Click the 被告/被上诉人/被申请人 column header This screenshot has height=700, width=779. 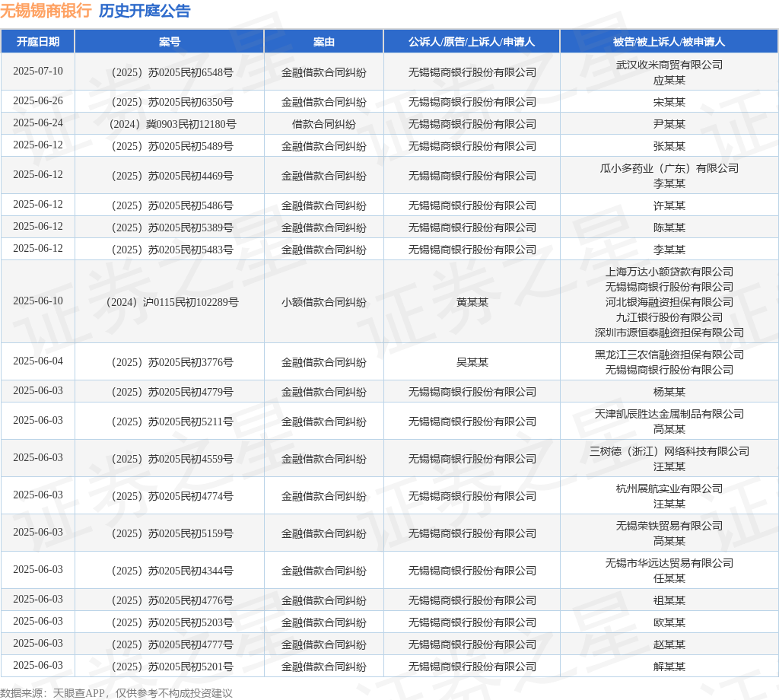click(x=669, y=42)
